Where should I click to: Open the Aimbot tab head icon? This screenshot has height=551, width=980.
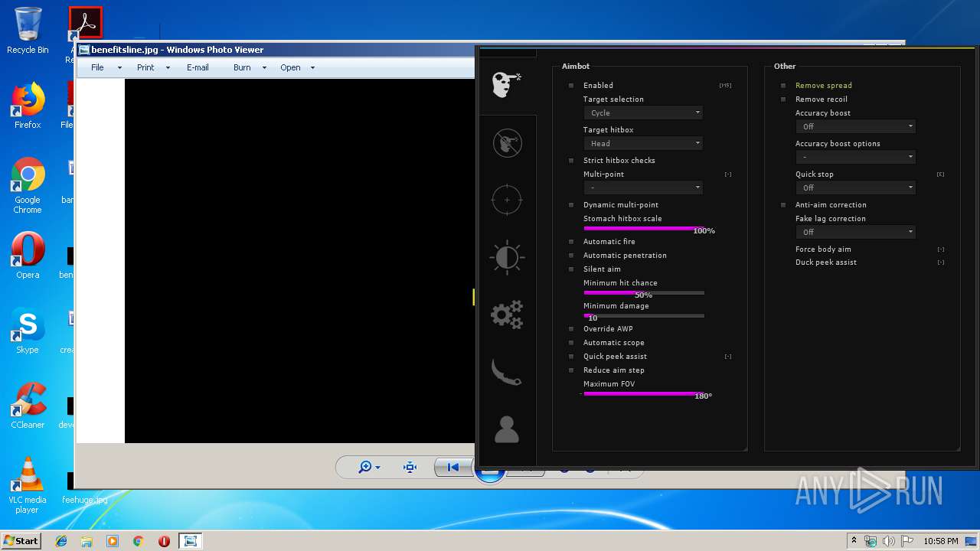pos(507,84)
